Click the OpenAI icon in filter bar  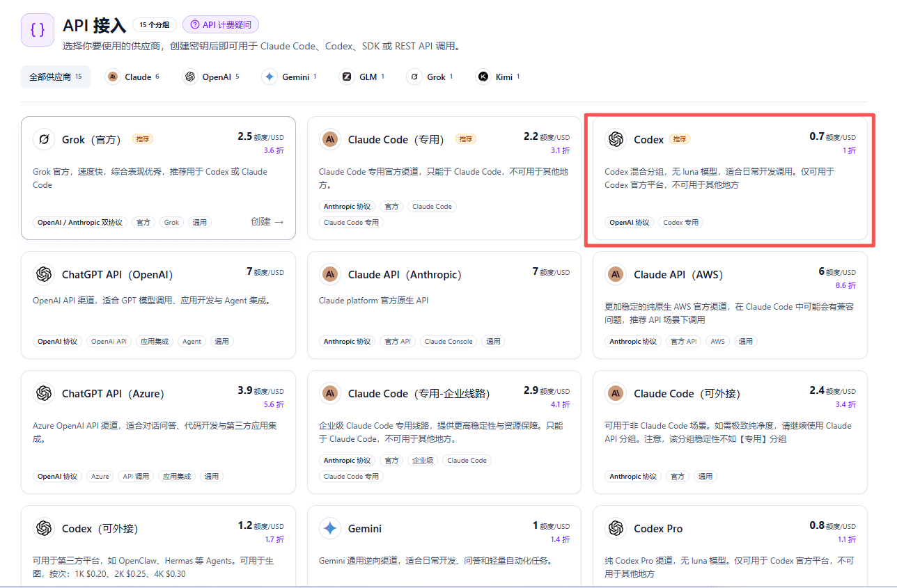point(189,77)
